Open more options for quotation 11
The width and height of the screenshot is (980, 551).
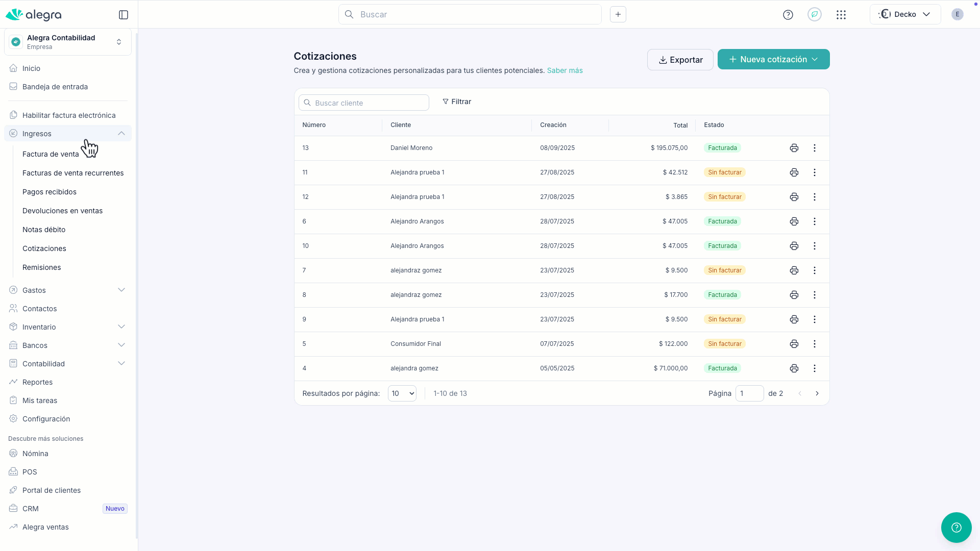(x=814, y=172)
